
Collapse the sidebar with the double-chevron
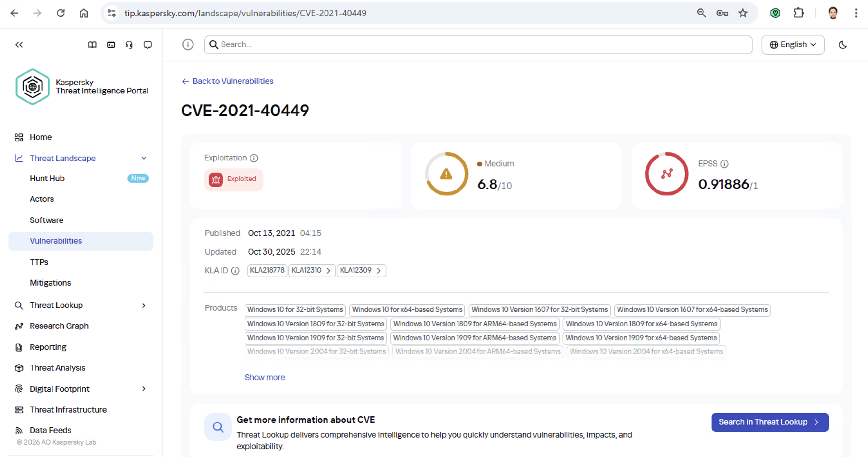pos(19,44)
